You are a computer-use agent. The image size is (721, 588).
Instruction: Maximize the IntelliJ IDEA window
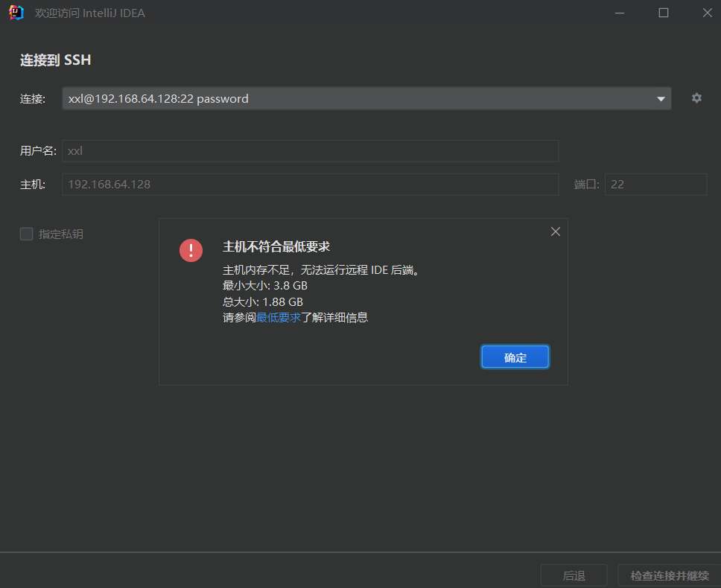664,13
